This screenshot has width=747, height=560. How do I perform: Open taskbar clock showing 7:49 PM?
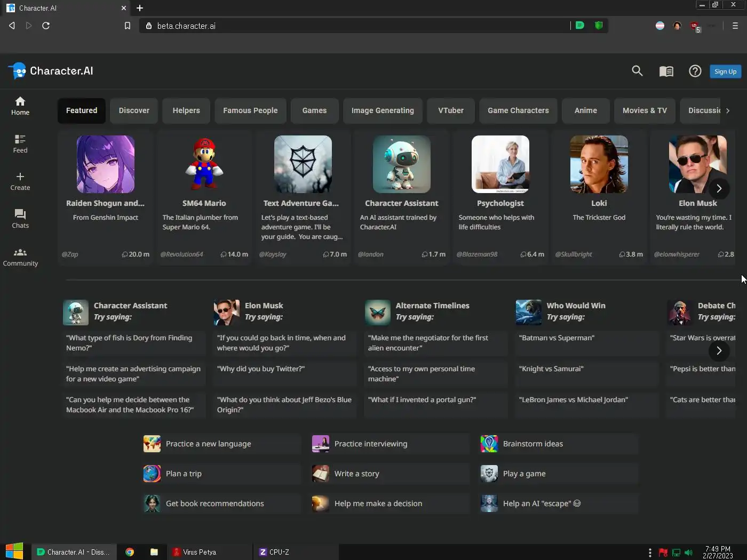click(x=718, y=552)
